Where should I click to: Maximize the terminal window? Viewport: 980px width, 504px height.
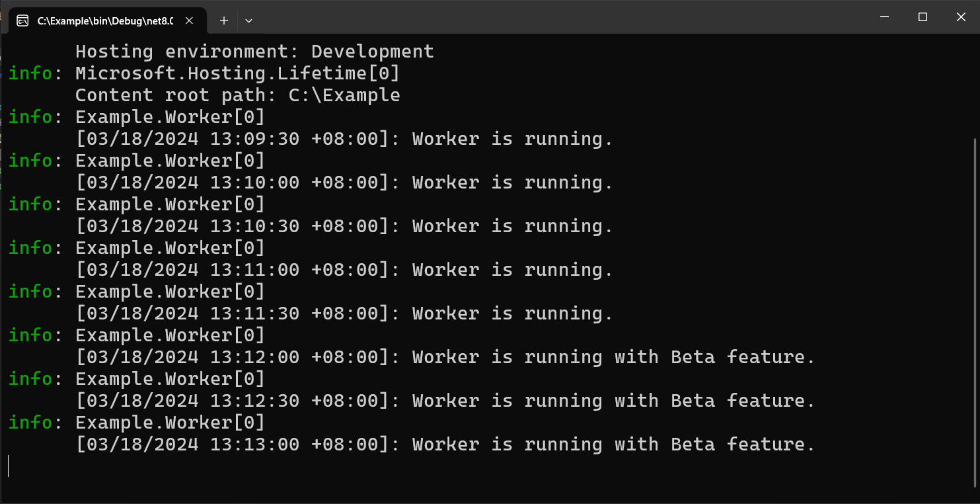(x=923, y=17)
